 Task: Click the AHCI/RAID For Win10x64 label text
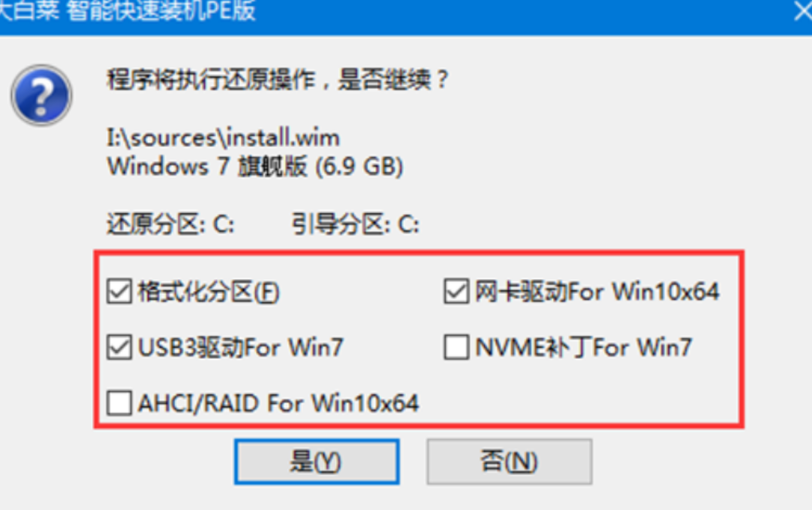278,403
